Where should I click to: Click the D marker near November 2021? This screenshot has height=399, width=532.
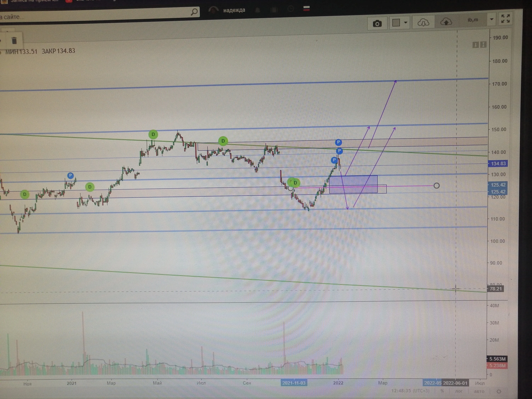click(295, 183)
